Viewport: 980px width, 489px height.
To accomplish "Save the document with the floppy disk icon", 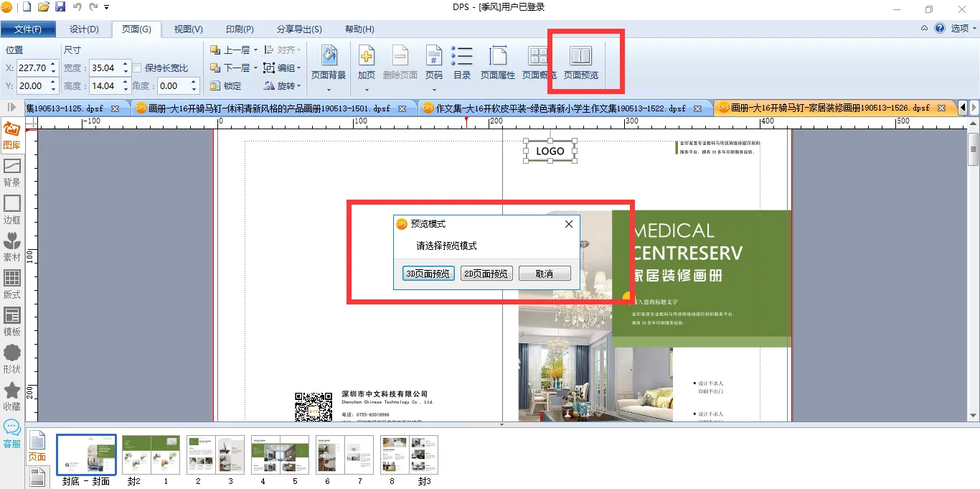I will [60, 7].
